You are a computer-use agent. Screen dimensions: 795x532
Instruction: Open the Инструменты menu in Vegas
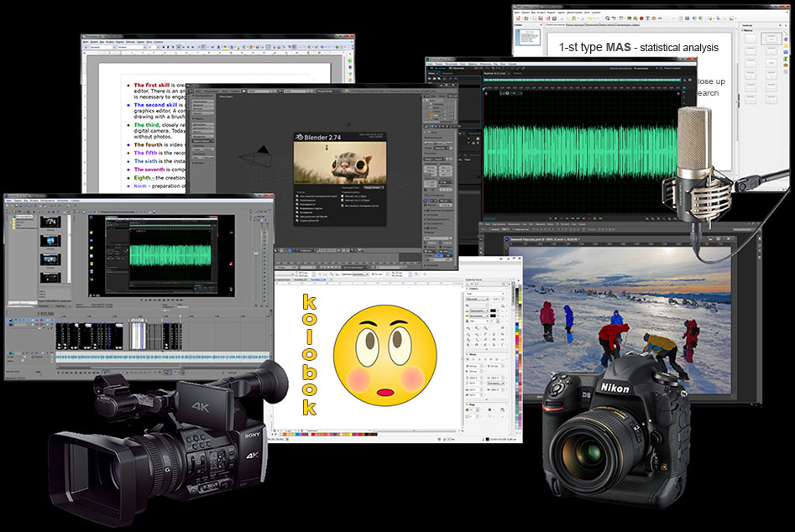(47, 201)
